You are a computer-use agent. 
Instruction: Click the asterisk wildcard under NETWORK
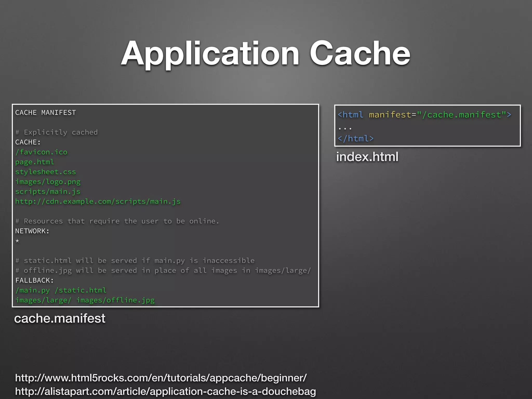(x=17, y=241)
